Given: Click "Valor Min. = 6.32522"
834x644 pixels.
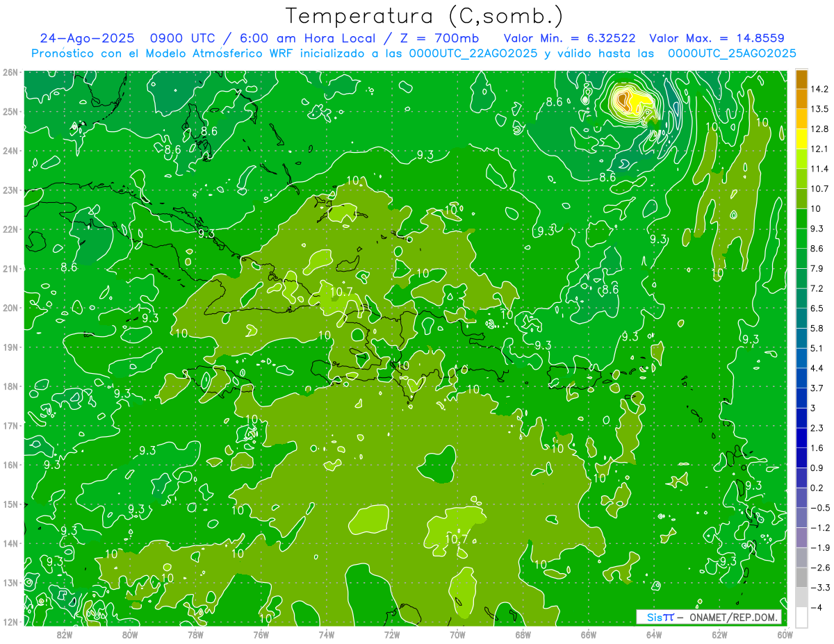Looking at the screenshot, I should pyautogui.click(x=571, y=38).
